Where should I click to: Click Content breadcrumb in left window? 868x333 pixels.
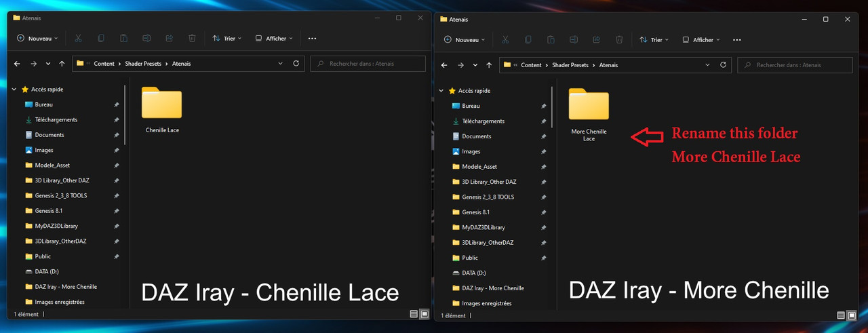tap(104, 64)
